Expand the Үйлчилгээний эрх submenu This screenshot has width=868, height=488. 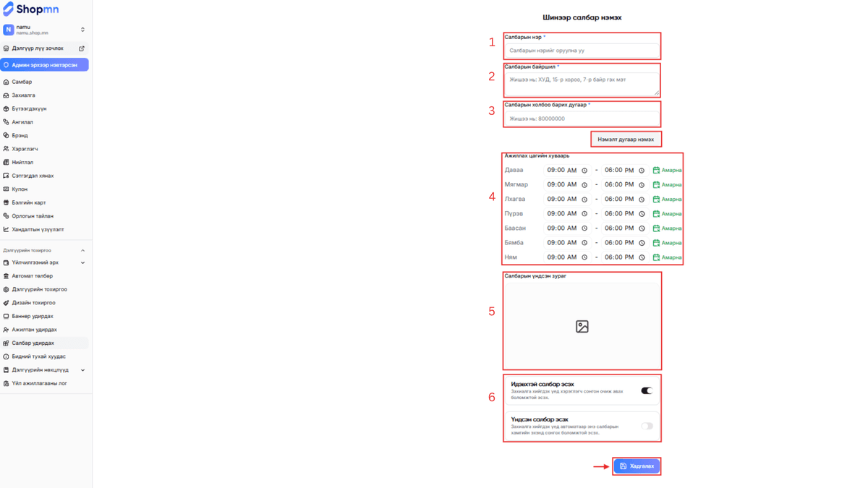click(x=82, y=262)
